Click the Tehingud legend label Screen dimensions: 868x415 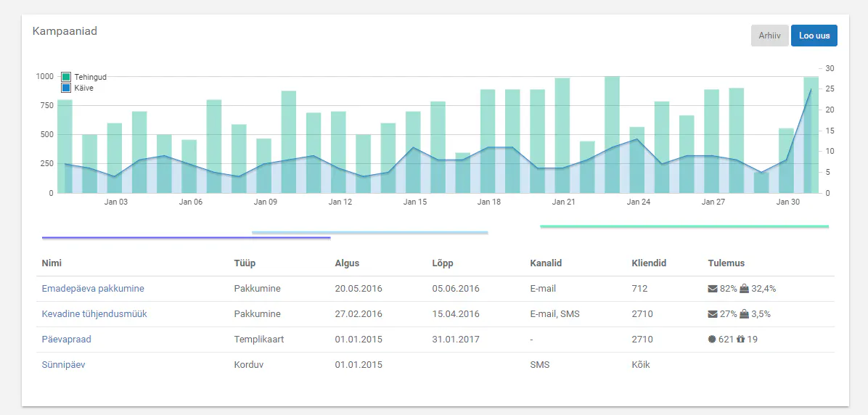[91, 78]
